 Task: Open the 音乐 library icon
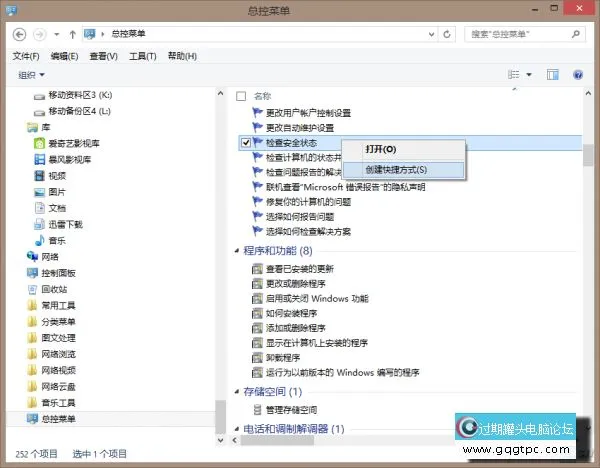point(39,241)
